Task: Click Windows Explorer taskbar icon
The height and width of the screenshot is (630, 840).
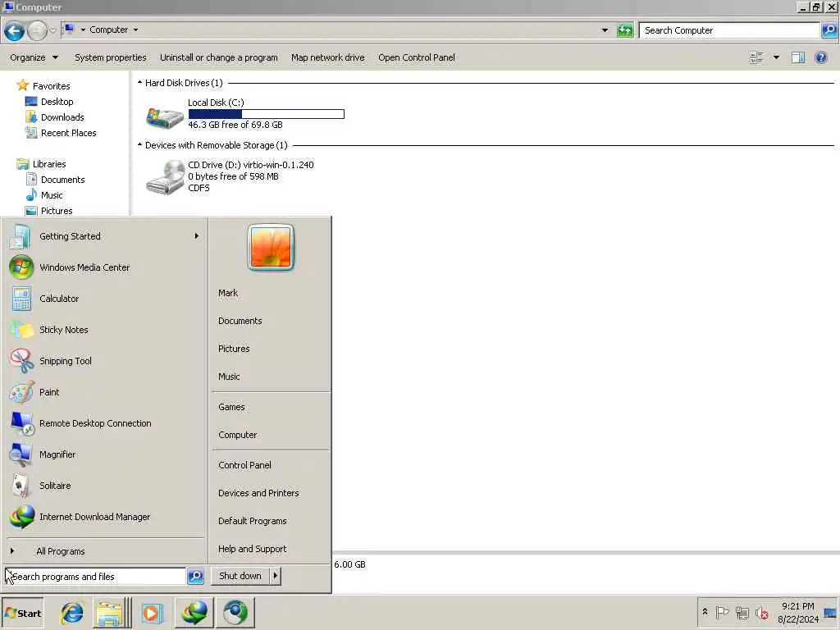Action: click(x=110, y=612)
